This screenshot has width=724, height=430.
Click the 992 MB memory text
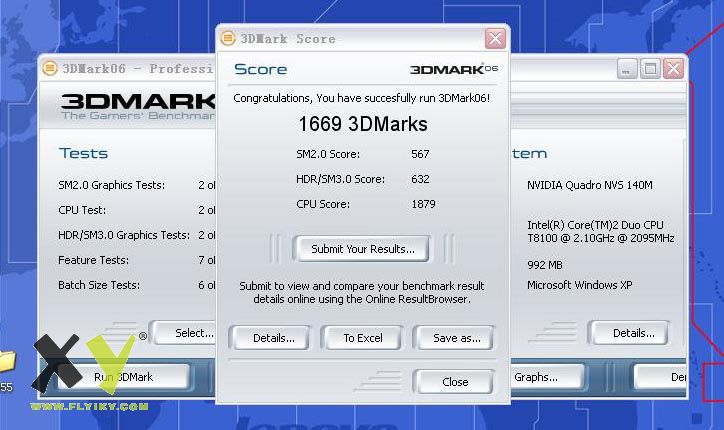(x=545, y=265)
